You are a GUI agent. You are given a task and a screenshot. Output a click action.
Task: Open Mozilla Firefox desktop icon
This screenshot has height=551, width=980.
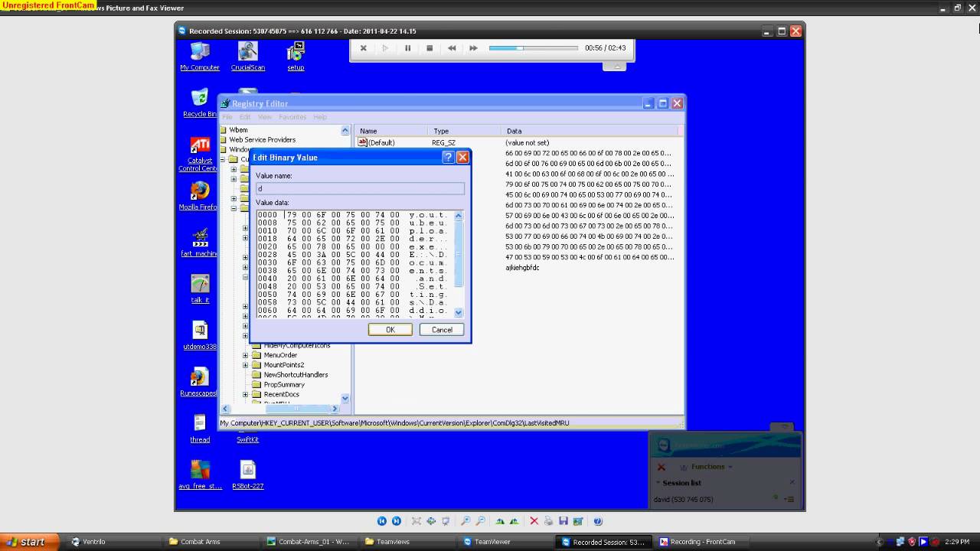click(x=199, y=196)
